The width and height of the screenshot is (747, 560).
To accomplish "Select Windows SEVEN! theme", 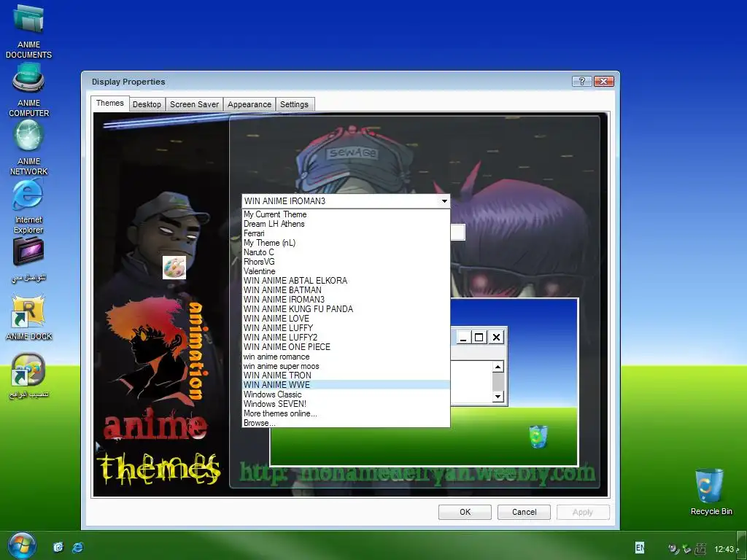I will [x=346, y=404].
